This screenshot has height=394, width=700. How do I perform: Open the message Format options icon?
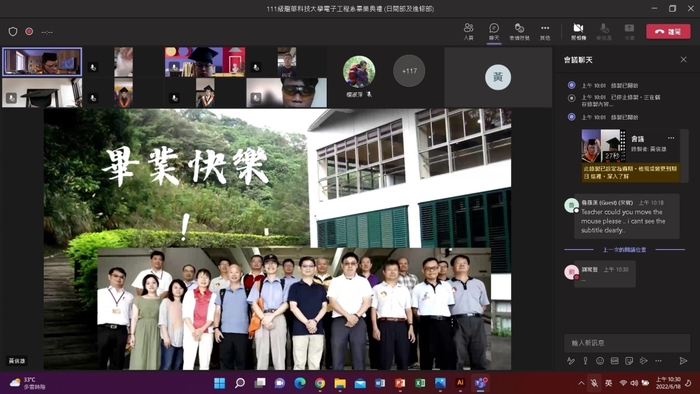click(x=571, y=361)
